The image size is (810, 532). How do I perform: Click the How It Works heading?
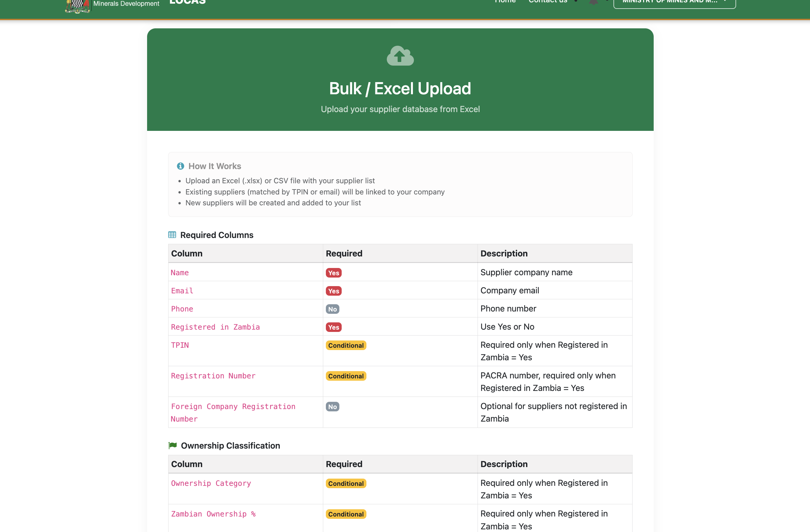coord(215,166)
